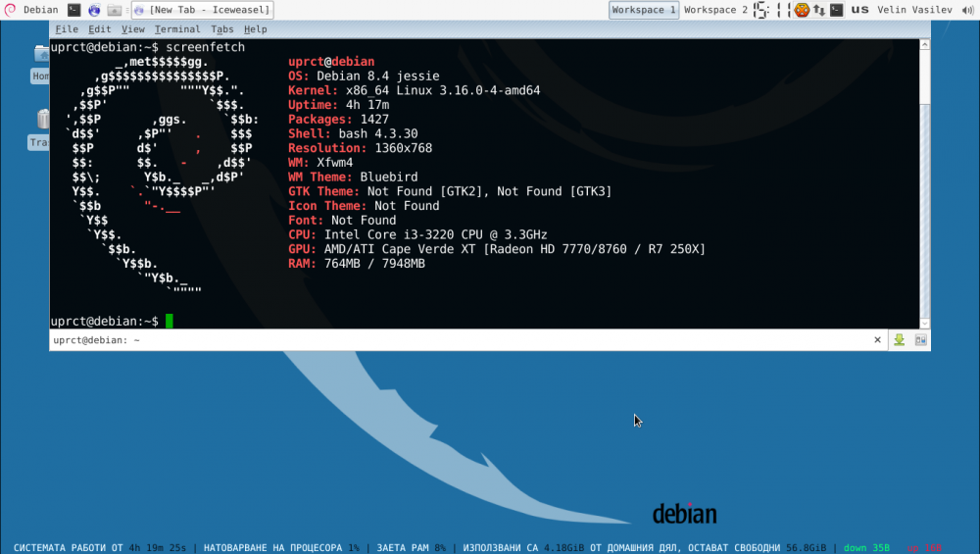Open the Tabs menu
Screen dimensions: 980x554
(221, 28)
